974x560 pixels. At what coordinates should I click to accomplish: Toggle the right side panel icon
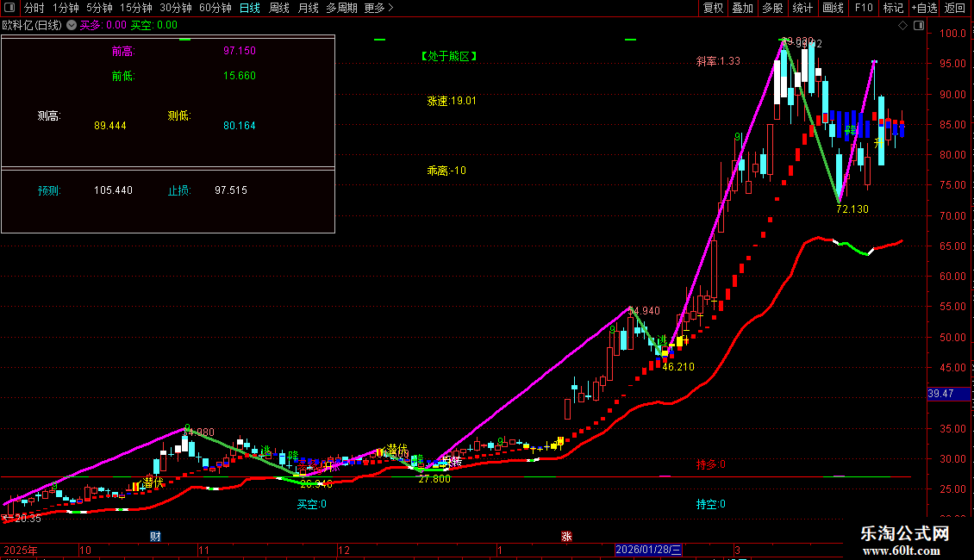click(x=919, y=26)
